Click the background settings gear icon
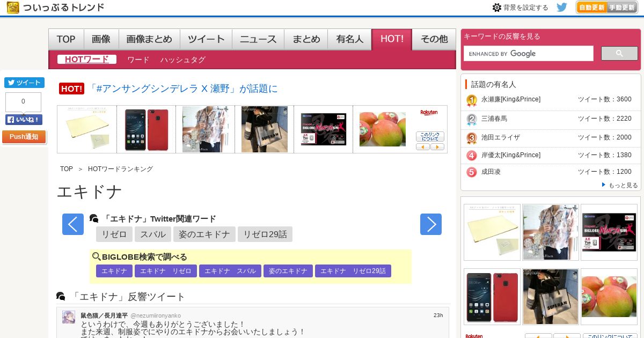Screen dimensions: 644x338 pyautogui.click(x=497, y=8)
